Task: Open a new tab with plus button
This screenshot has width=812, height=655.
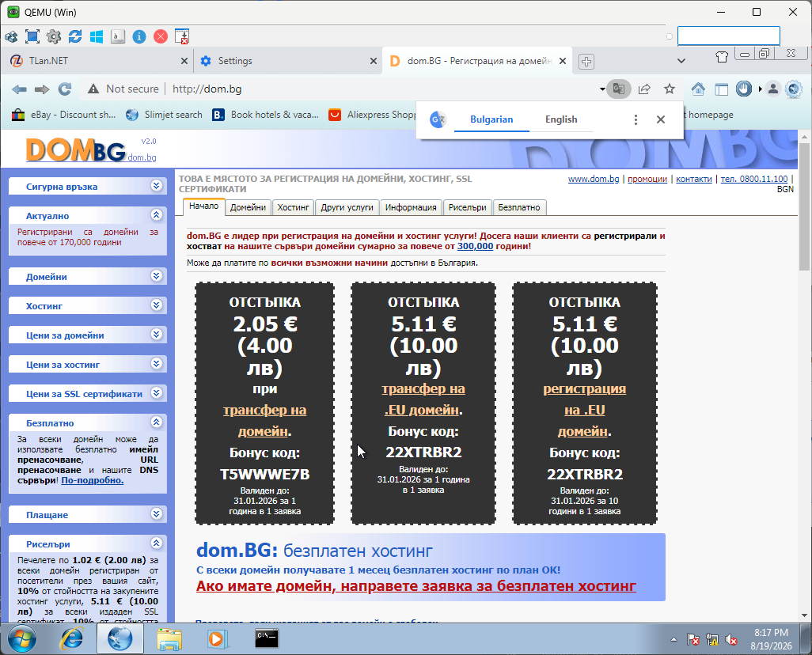Action: (x=586, y=62)
